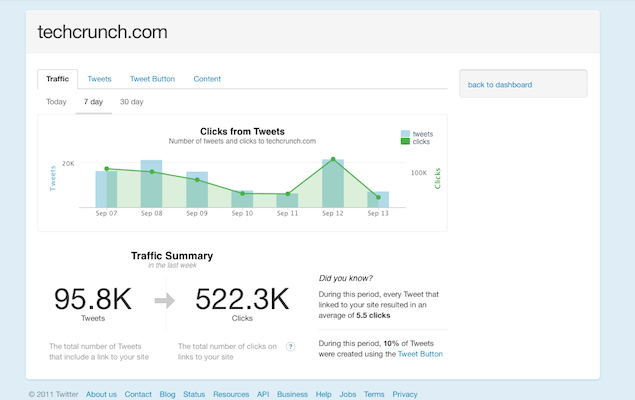The height and width of the screenshot is (400, 635).
Task: Click the 522.3K Clicks figure
Action: pos(242,299)
